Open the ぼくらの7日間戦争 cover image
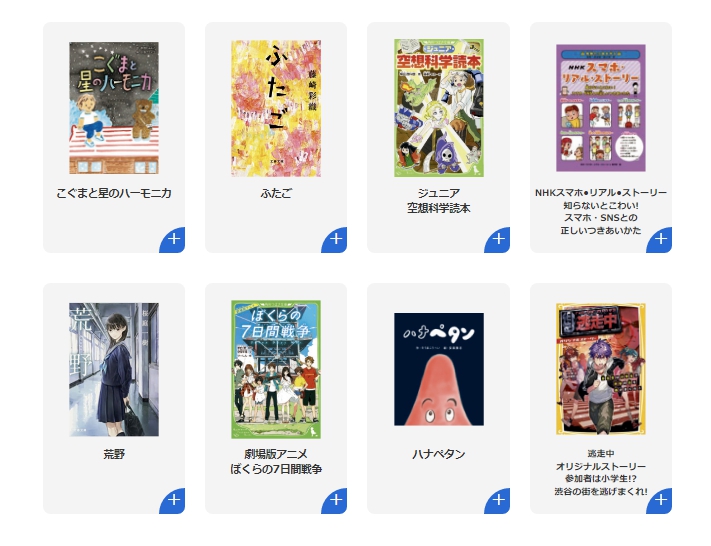The width and height of the screenshot is (711, 546). [x=276, y=370]
